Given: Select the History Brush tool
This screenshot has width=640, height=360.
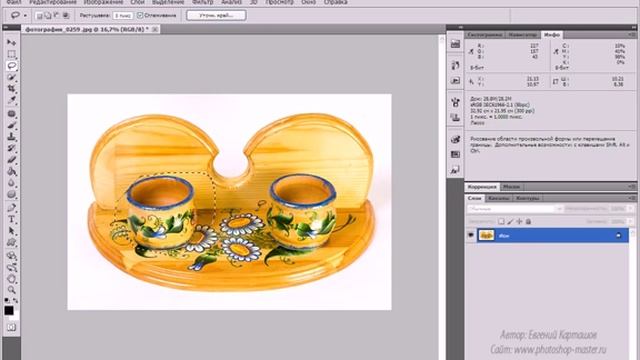Looking at the screenshot, I should [x=11, y=148].
